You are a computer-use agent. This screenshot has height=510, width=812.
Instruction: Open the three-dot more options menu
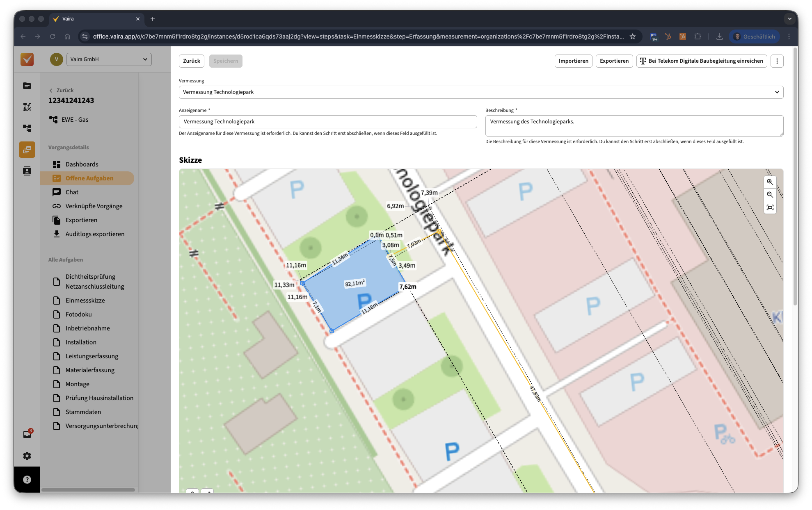(777, 61)
